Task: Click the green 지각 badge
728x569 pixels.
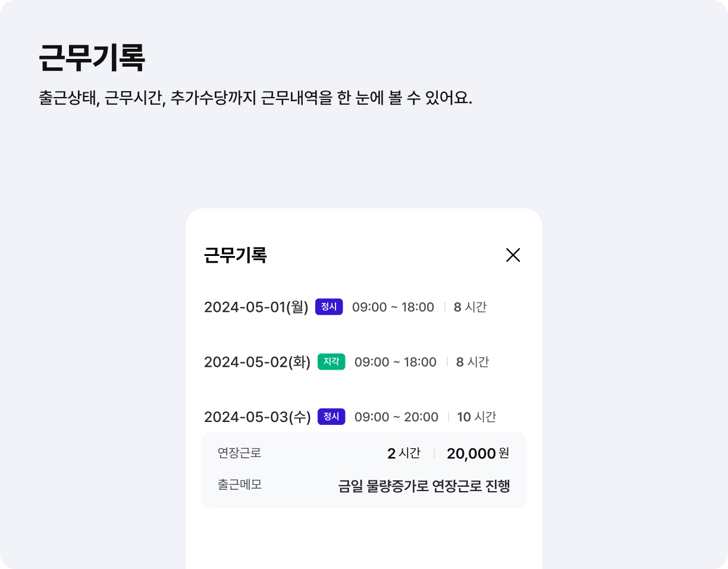Action: click(x=331, y=362)
